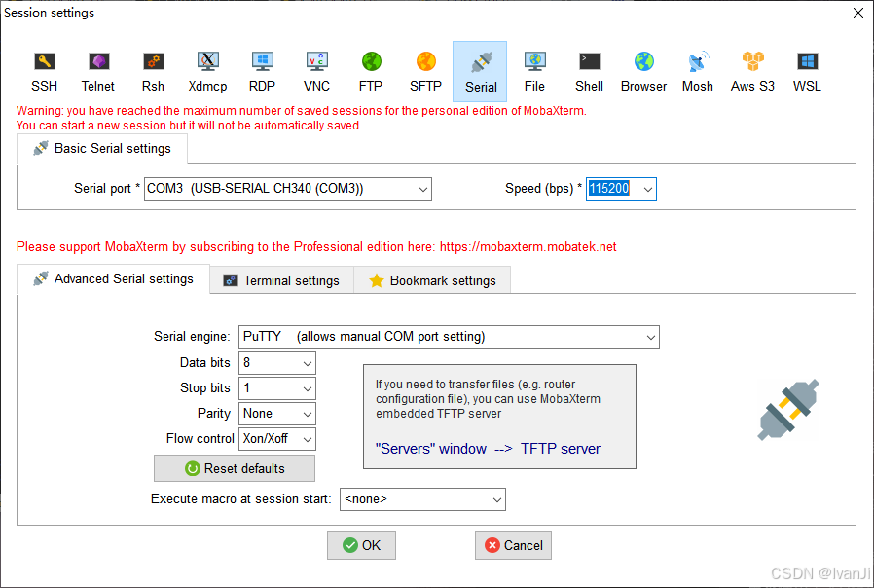Open the Serial engine PuTTY dropdown
The width and height of the screenshot is (874, 588).
[449, 337]
